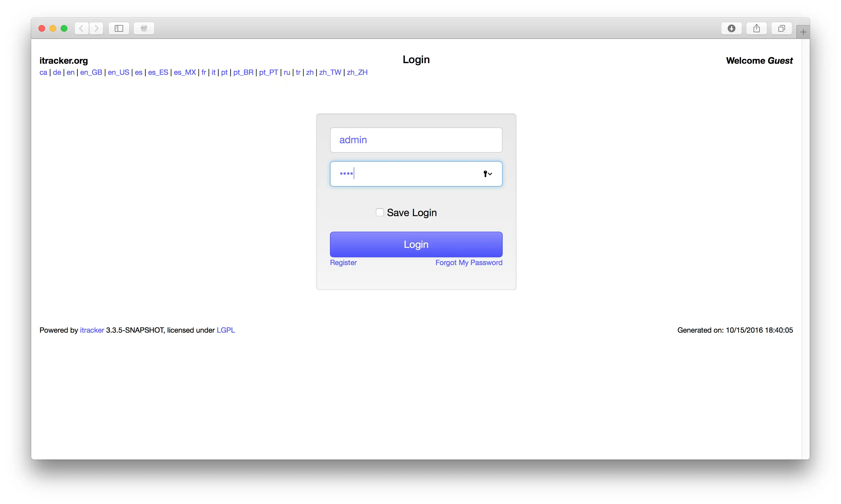The height and width of the screenshot is (504, 841).
Task: Click the itracker.org home link
Action: 64,61
